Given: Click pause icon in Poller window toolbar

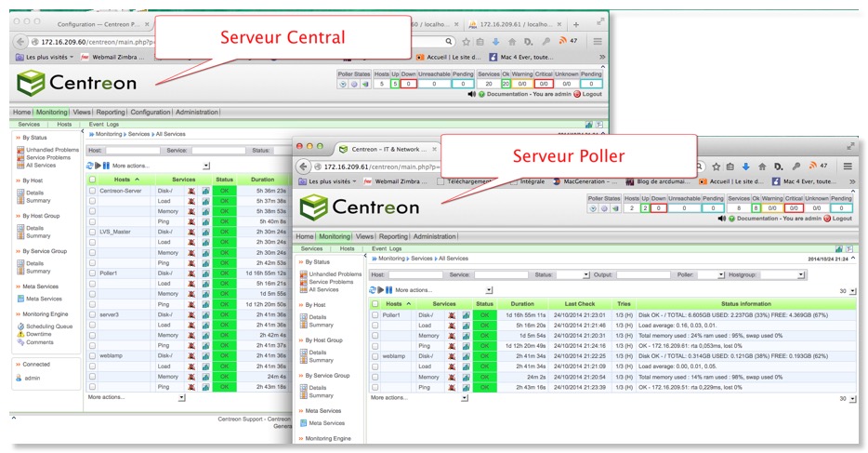Looking at the screenshot, I should tap(389, 289).
